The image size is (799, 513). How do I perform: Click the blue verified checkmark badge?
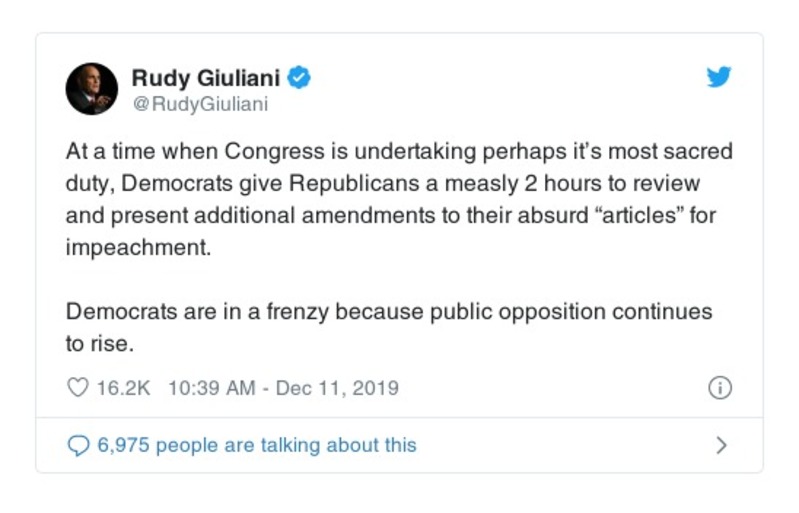coord(299,76)
